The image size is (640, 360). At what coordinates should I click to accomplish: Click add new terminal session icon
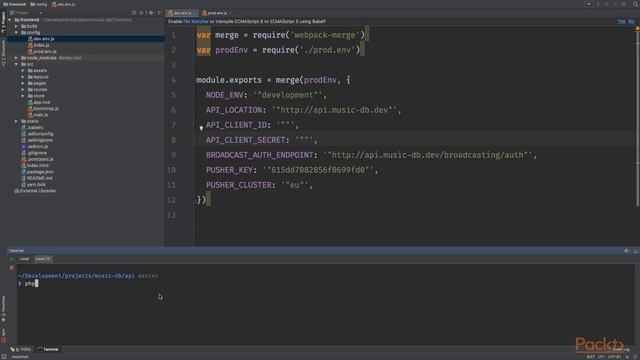click(12, 259)
